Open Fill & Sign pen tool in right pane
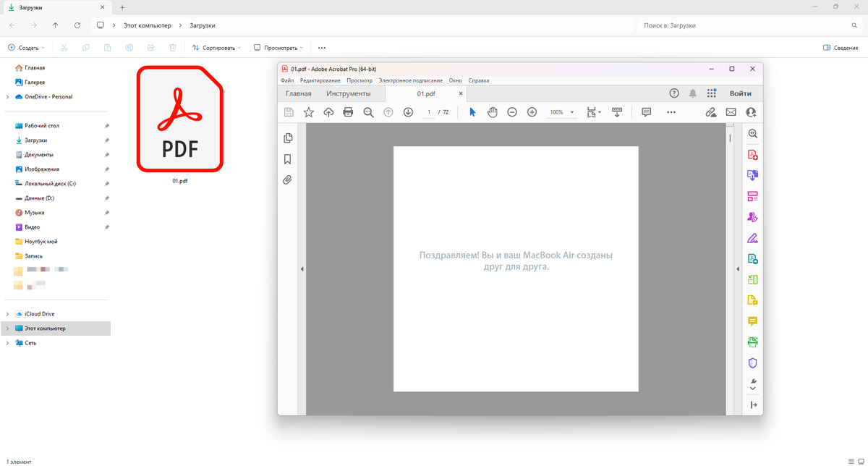 [x=753, y=237]
